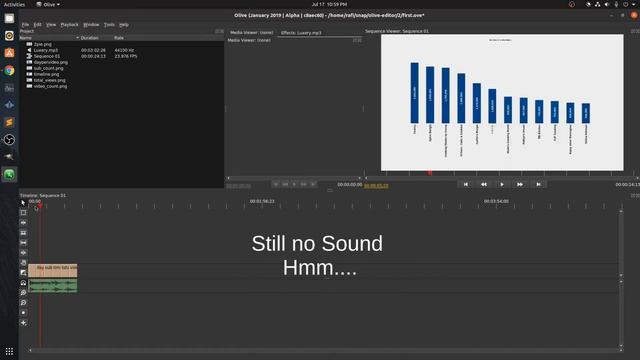Open the View menu
640x360 pixels.
(x=51, y=24)
